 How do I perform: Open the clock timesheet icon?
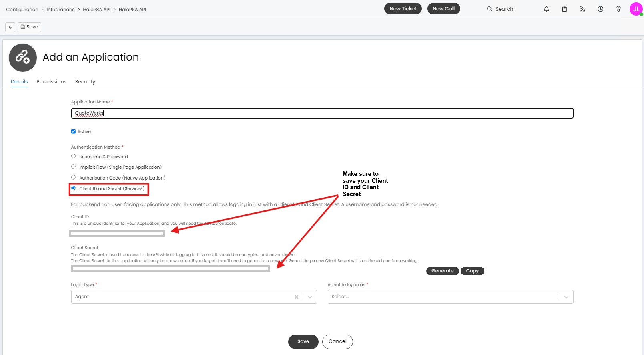pos(600,9)
